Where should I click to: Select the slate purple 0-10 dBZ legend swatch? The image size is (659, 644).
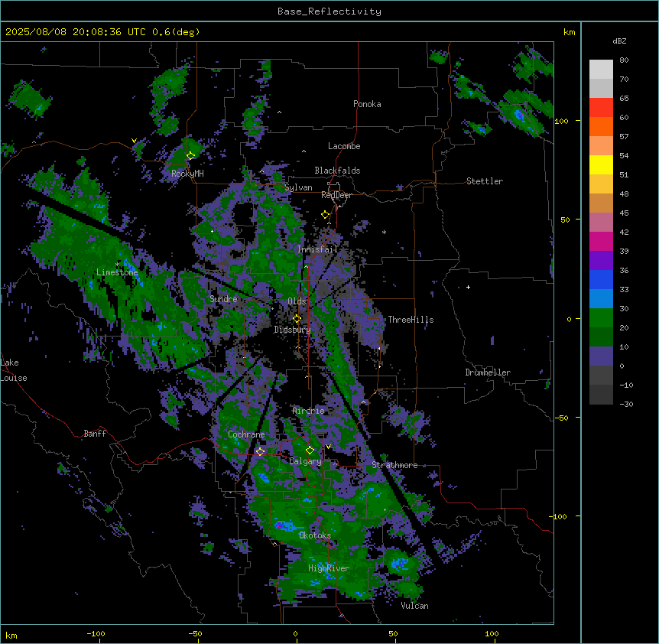pos(601,356)
